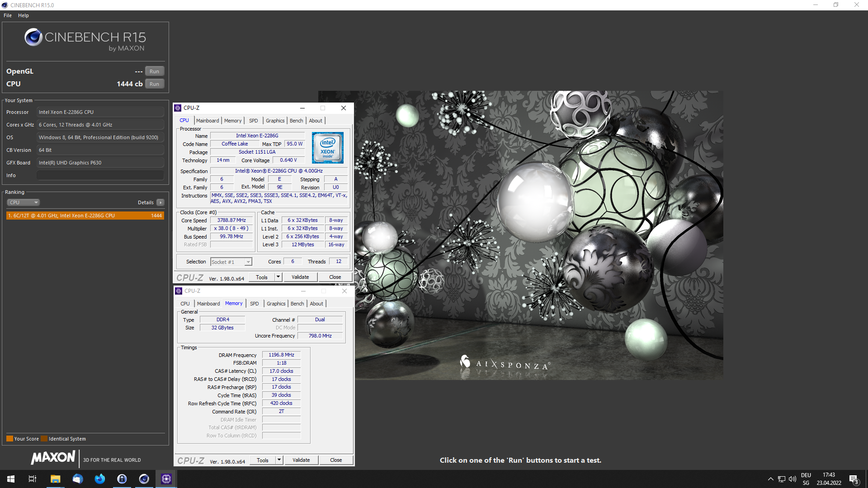Click the Identical System color swatch
868x488 pixels.
[44, 439]
